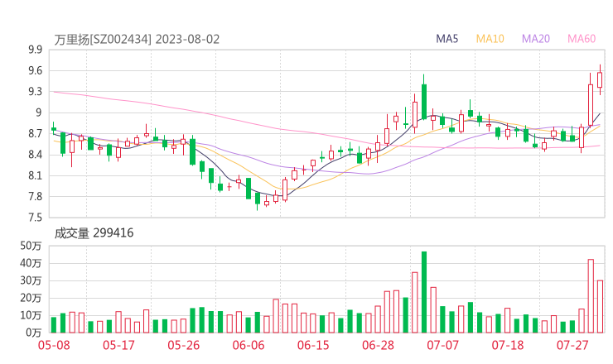The height and width of the screenshot is (364, 613).
Task: Click the chart title 万里扬[SZ002434] 2023-08-02
Action: tap(137, 40)
